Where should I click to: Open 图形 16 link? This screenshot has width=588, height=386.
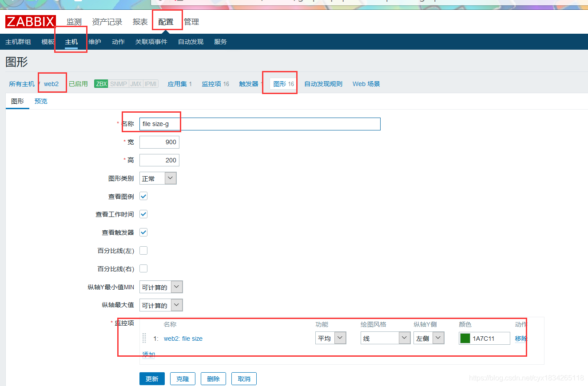(283, 84)
